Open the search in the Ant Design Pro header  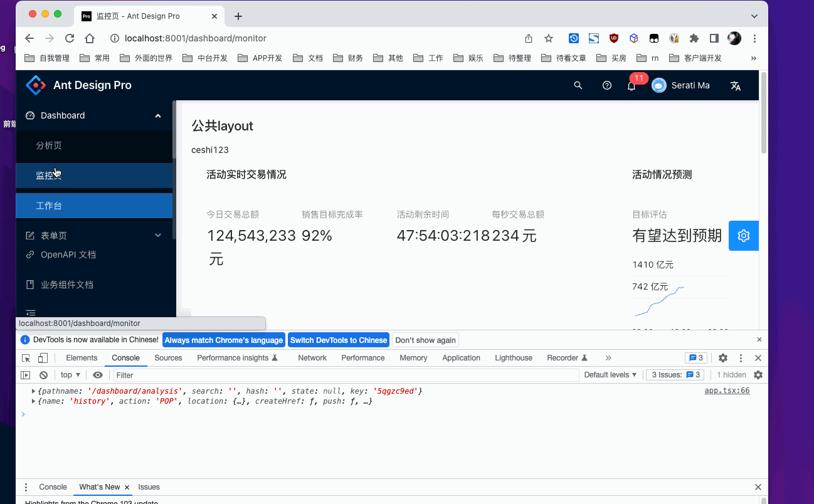[578, 85]
